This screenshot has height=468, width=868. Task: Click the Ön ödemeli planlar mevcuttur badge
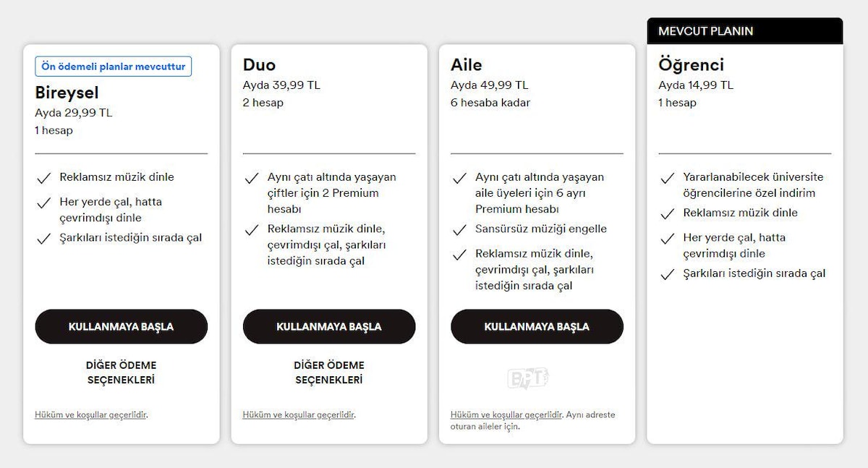coord(113,67)
